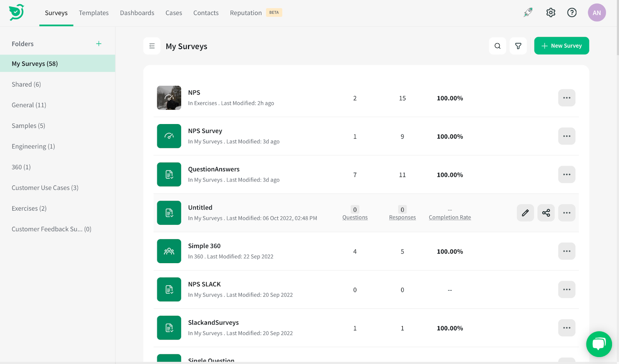Open more options for NPS Survey row
The width and height of the screenshot is (619, 364).
click(x=567, y=136)
